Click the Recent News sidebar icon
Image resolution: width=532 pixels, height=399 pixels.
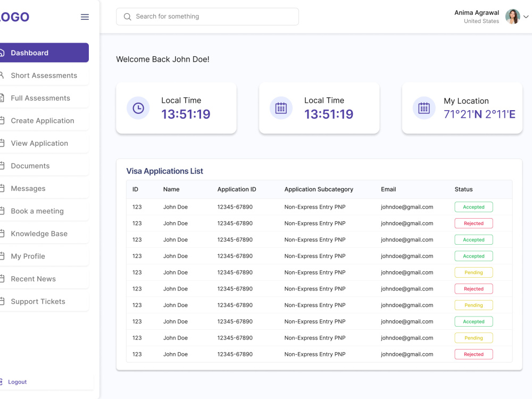(x=2, y=279)
